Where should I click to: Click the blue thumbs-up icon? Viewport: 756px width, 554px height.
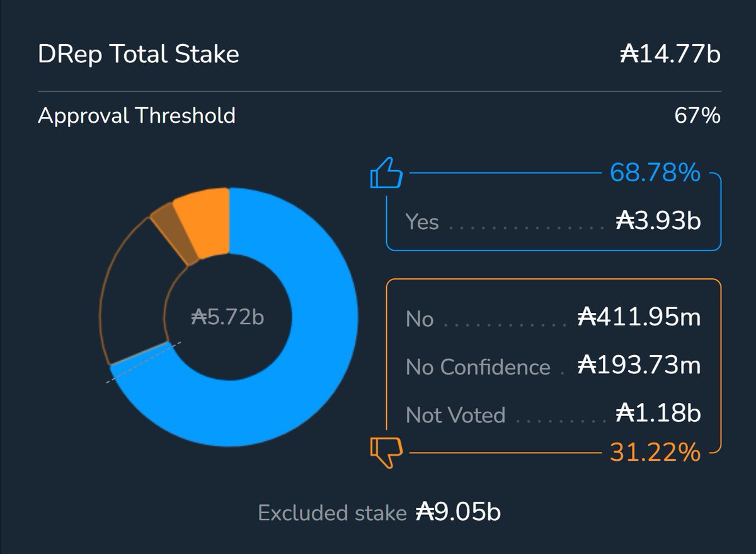point(386,173)
